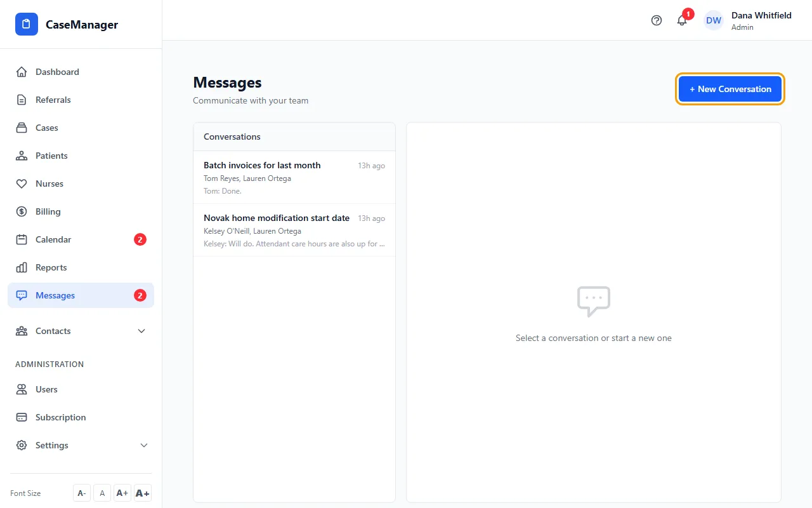Open the help question mark icon
The image size is (812, 508).
tap(657, 20)
